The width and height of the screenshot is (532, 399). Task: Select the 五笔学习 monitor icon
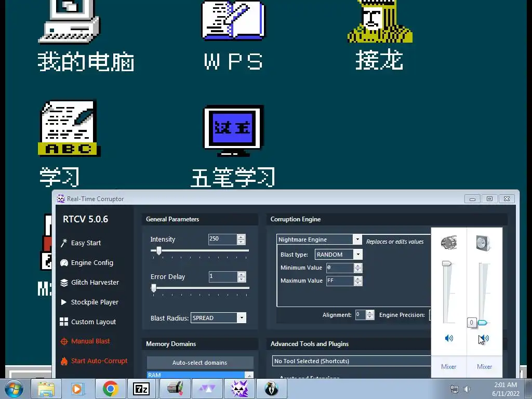pyautogui.click(x=233, y=146)
